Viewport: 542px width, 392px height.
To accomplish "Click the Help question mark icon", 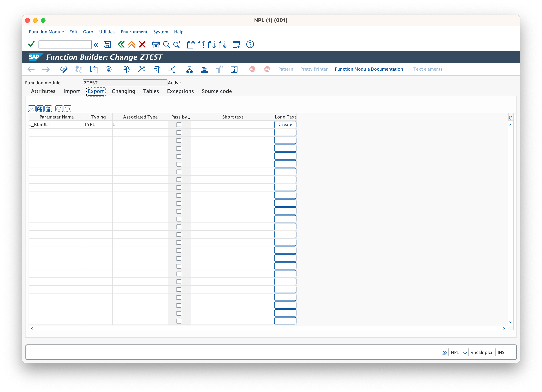I will (250, 45).
